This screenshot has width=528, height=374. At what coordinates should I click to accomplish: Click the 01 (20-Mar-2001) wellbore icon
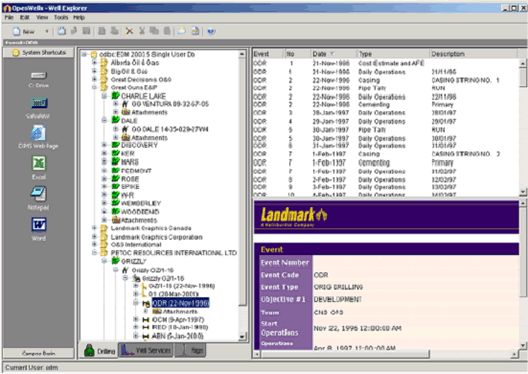click(144, 294)
